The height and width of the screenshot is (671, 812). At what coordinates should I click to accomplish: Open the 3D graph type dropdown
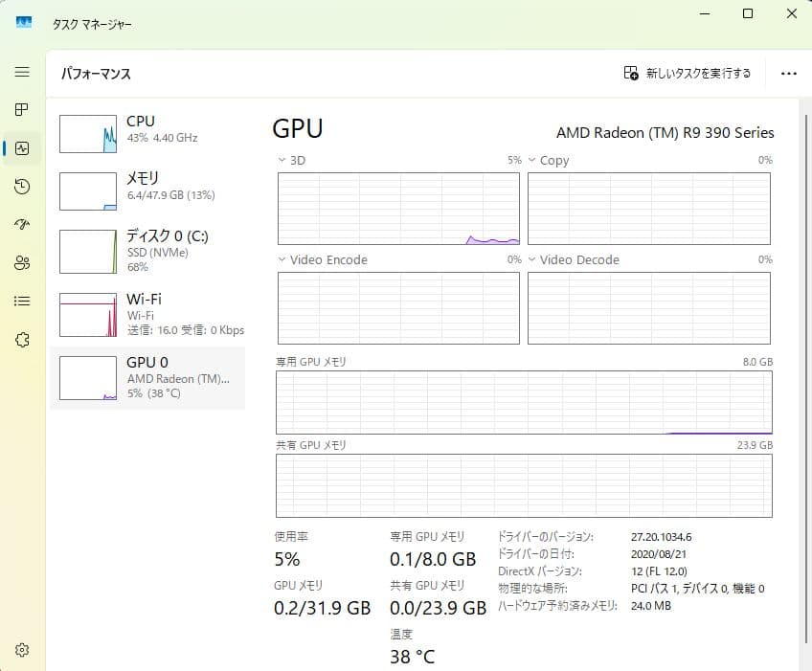pyautogui.click(x=281, y=160)
